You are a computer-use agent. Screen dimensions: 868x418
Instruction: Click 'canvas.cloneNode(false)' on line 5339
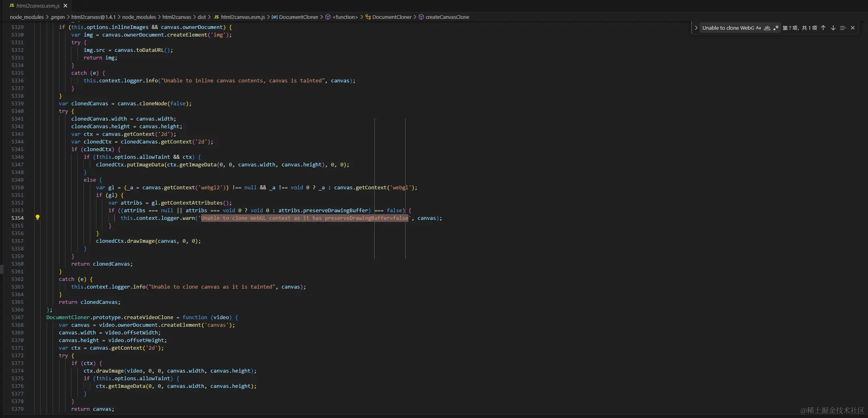(153, 103)
